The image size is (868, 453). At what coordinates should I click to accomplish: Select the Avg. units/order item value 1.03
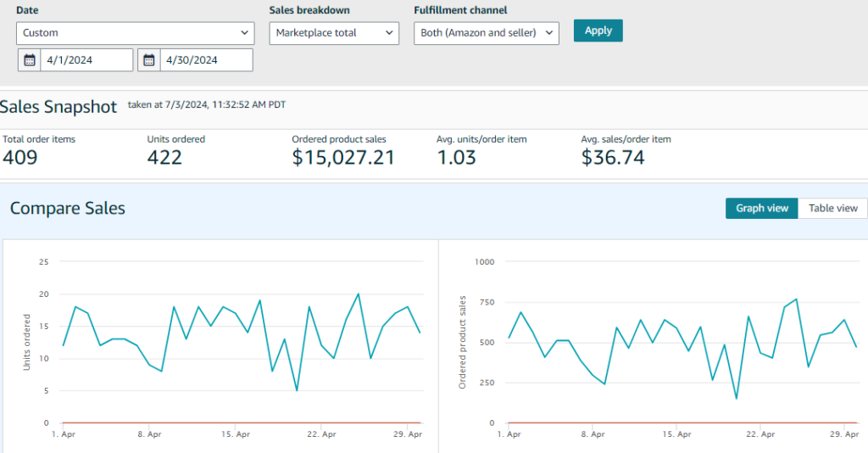tap(456, 157)
